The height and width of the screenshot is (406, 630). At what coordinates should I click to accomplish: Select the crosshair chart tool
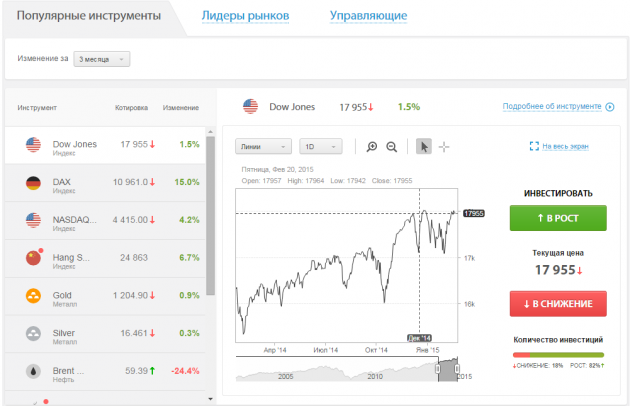tap(444, 147)
